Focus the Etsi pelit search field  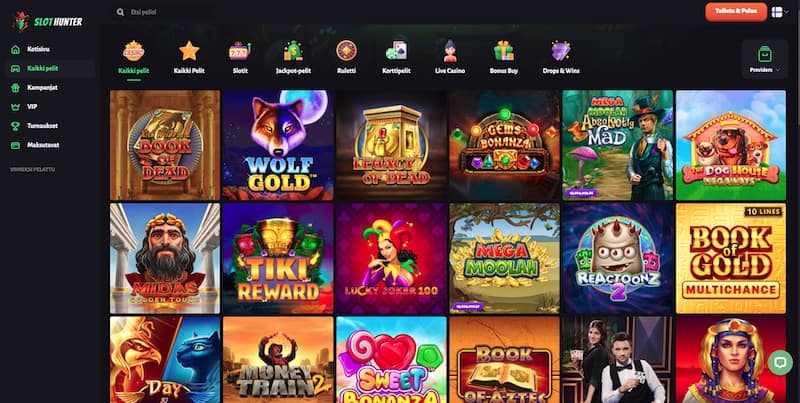click(x=163, y=12)
